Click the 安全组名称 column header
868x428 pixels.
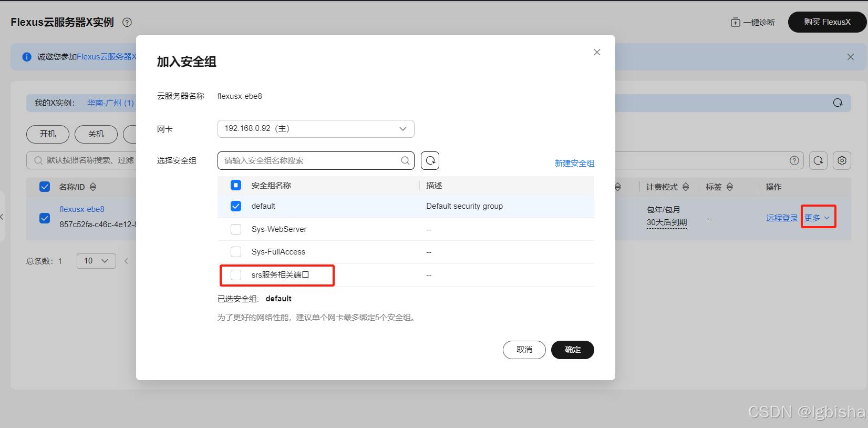click(x=271, y=185)
